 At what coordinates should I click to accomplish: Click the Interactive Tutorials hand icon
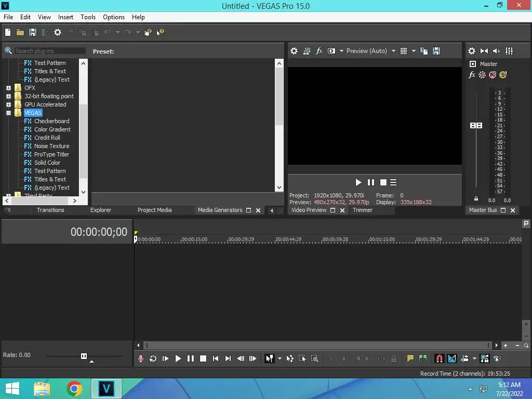(148, 32)
